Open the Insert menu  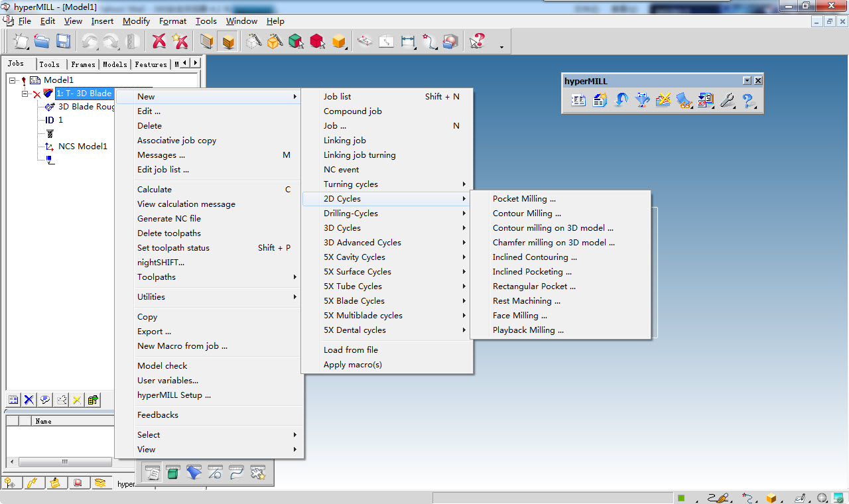coord(102,21)
